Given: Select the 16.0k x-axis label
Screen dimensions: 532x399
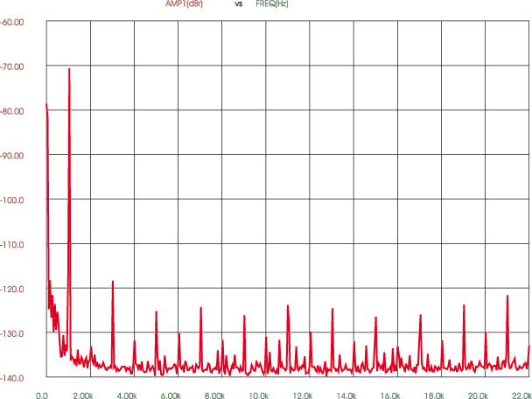Looking at the screenshot, I should coord(389,395).
